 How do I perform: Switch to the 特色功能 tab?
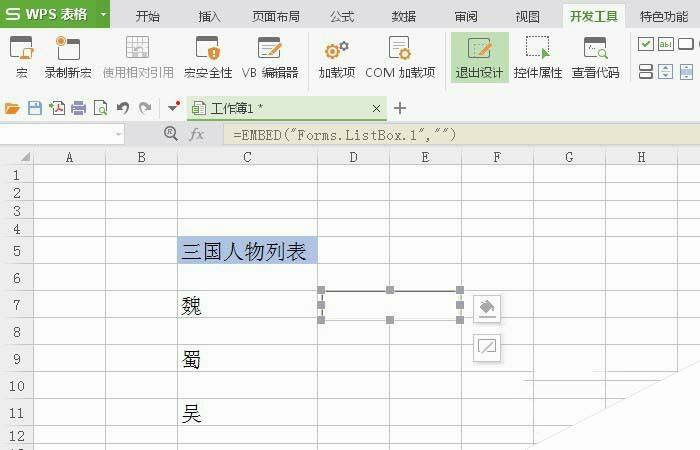pyautogui.click(x=664, y=16)
